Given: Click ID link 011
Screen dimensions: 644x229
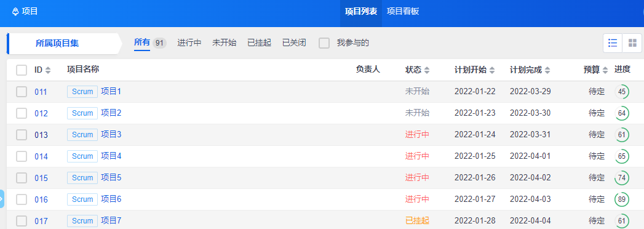Looking at the screenshot, I should [x=41, y=92].
